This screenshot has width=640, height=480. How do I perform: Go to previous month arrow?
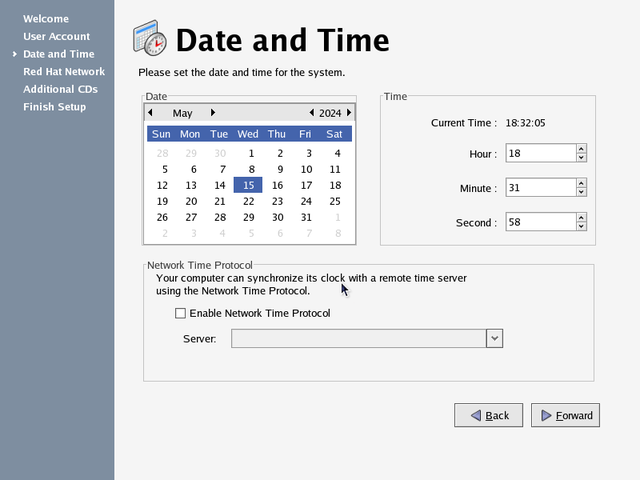pyautogui.click(x=150, y=113)
